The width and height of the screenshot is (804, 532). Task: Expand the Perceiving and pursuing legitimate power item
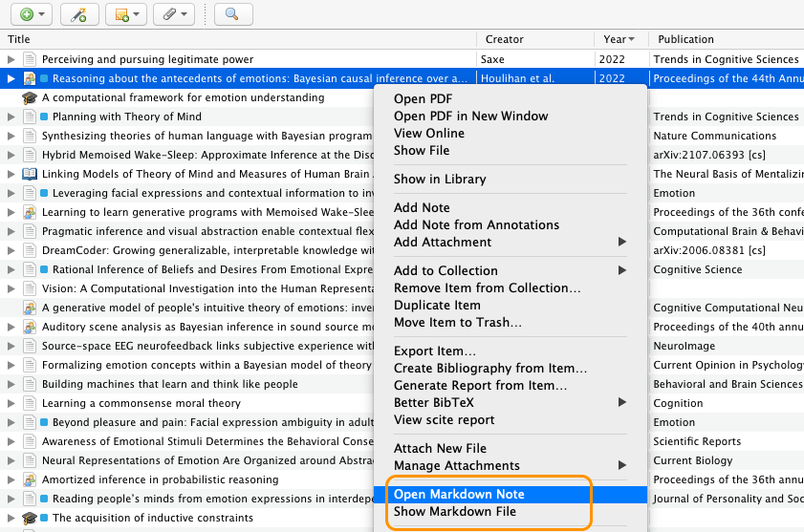click(x=11, y=59)
